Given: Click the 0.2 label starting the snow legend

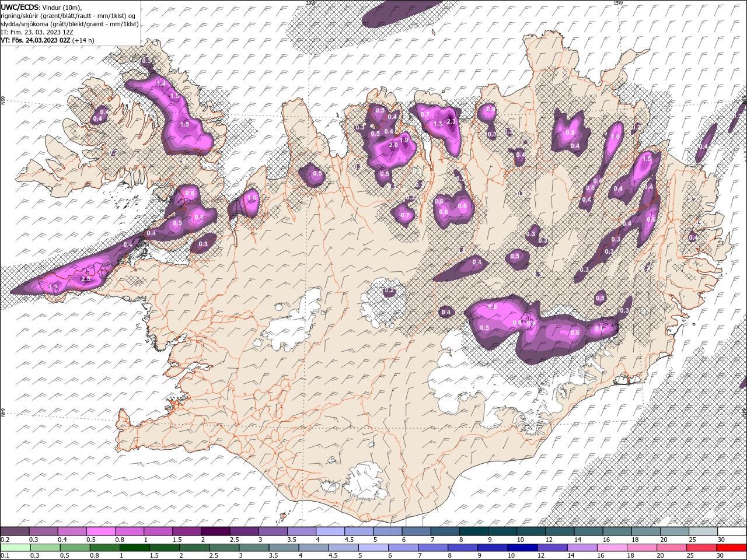Looking at the screenshot, I should (x=4, y=540).
